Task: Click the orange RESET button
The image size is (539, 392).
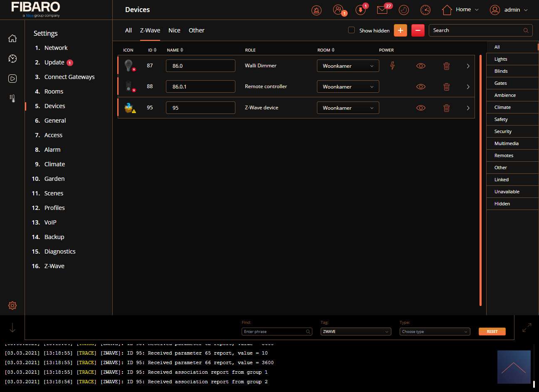Action: coord(492,332)
